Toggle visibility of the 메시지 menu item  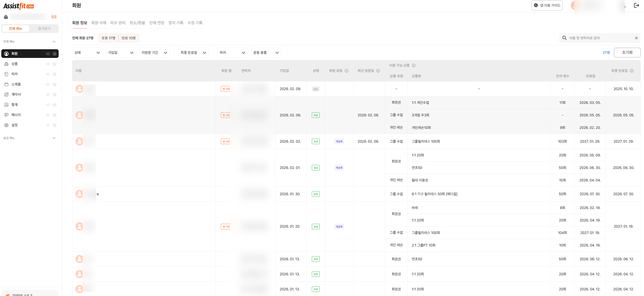[x=48, y=115]
